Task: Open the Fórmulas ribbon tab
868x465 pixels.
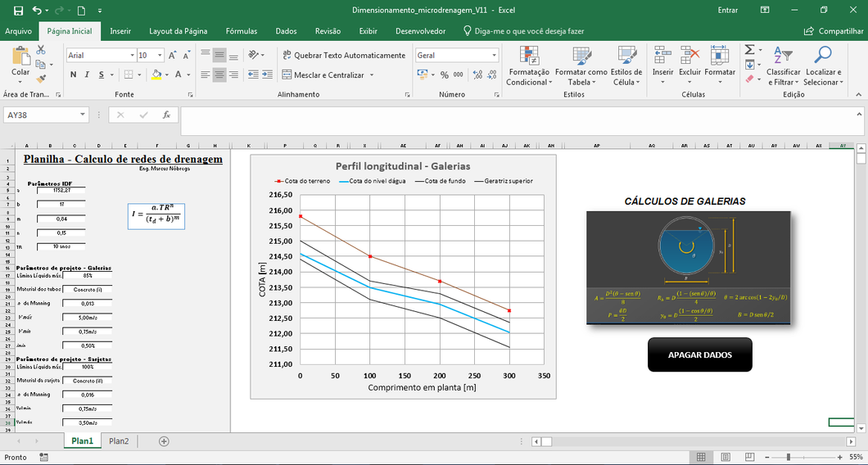Action: [241, 31]
